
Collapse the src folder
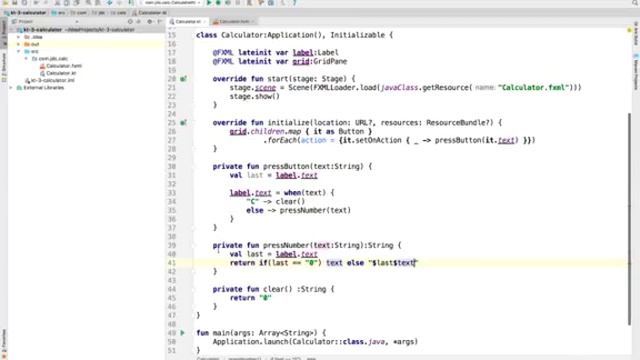18,51
